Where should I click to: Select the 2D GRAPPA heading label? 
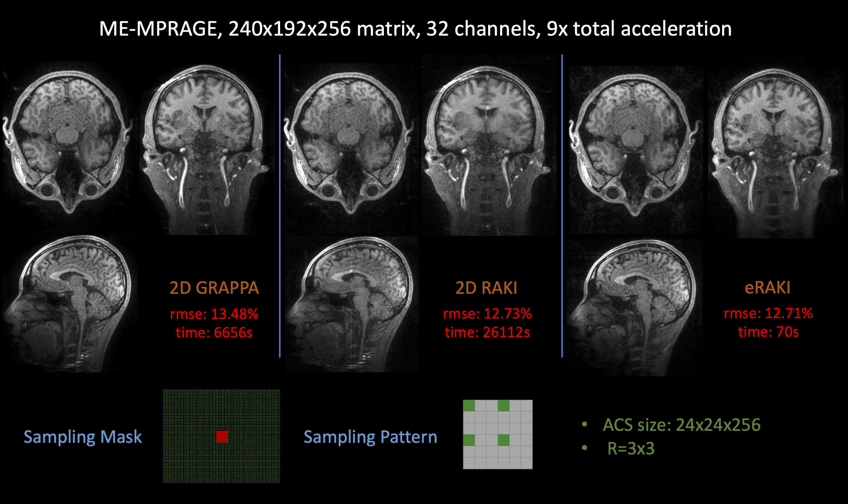point(214,288)
